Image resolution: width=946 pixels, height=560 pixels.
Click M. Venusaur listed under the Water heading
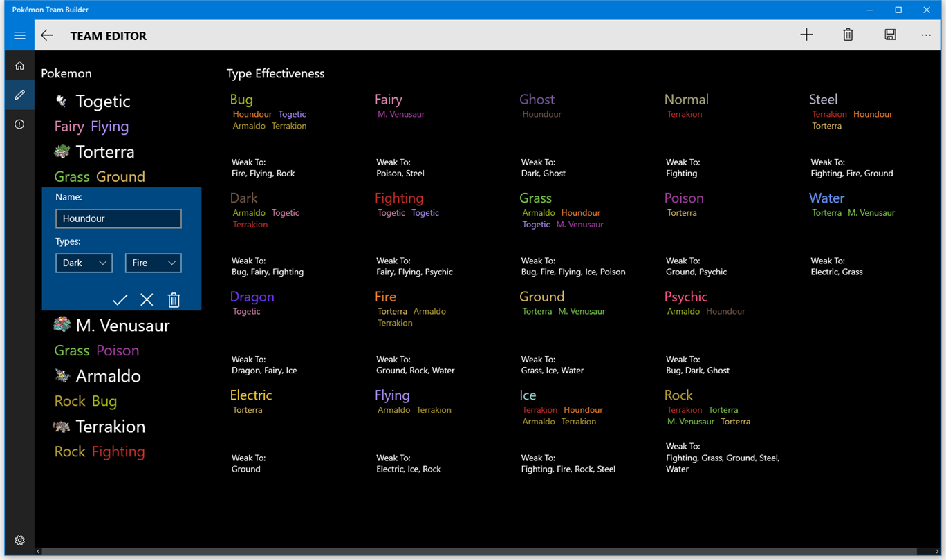click(871, 213)
